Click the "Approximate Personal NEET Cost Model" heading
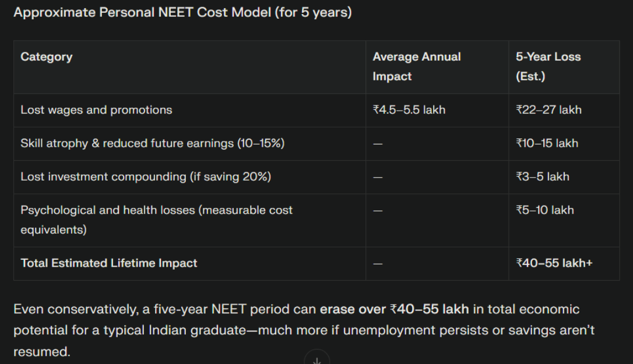This screenshot has height=364, width=633. (x=182, y=12)
